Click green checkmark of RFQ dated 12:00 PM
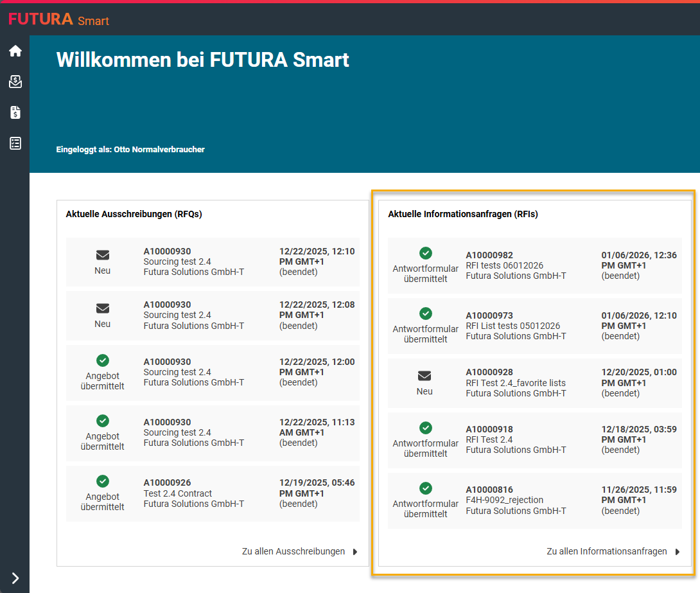Screen dimensions: 700x593 [x=102, y=361]
